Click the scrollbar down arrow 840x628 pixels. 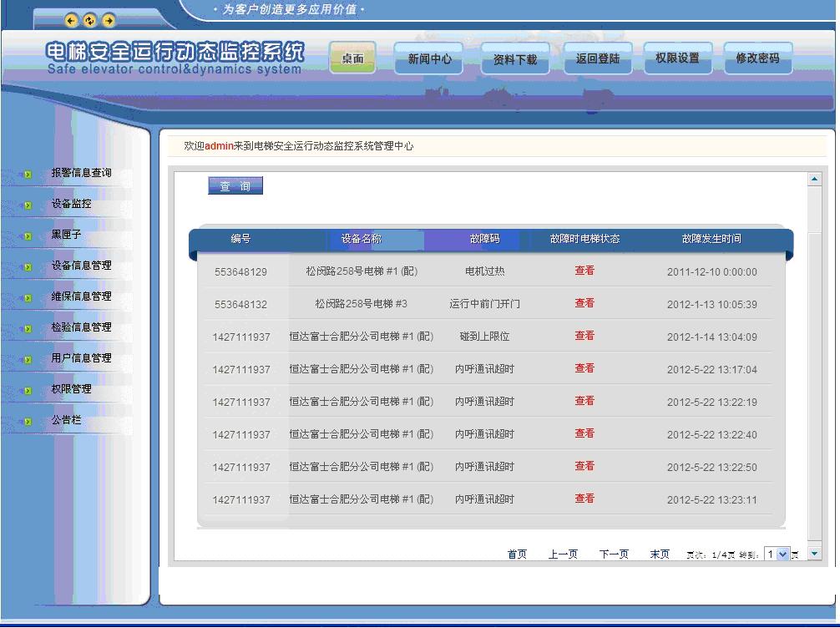click(815, 553)
